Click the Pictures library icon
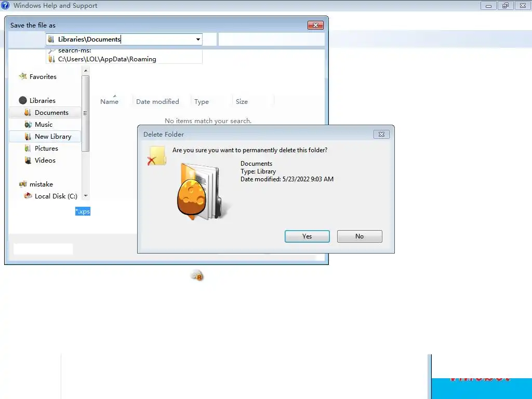 click(x=28, y=148)
